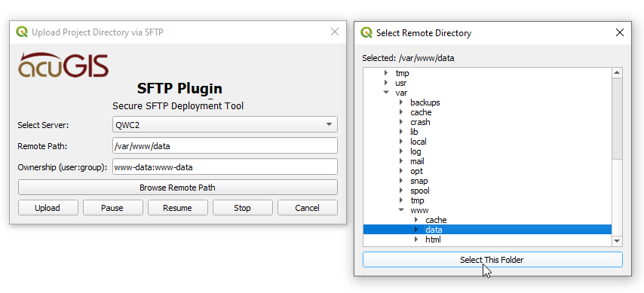Expand the top-level tmp folder arrow below Selected path
The width and height of the screenshot is (644, 293).
(385, 73)
